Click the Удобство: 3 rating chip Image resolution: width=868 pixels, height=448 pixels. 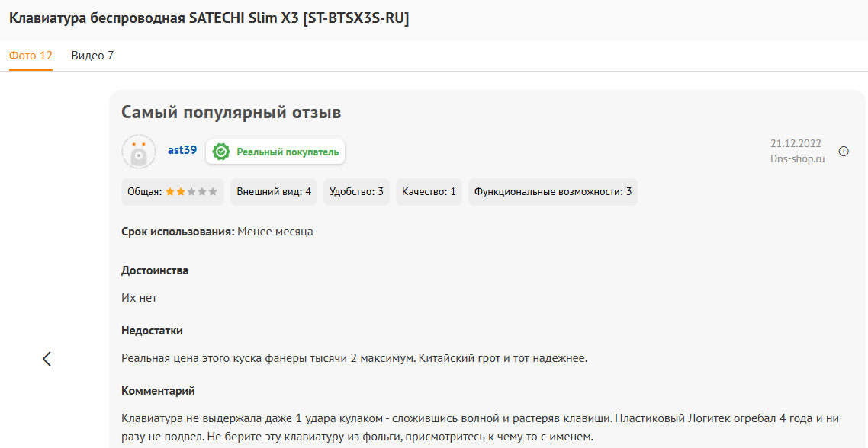[356, 192]
